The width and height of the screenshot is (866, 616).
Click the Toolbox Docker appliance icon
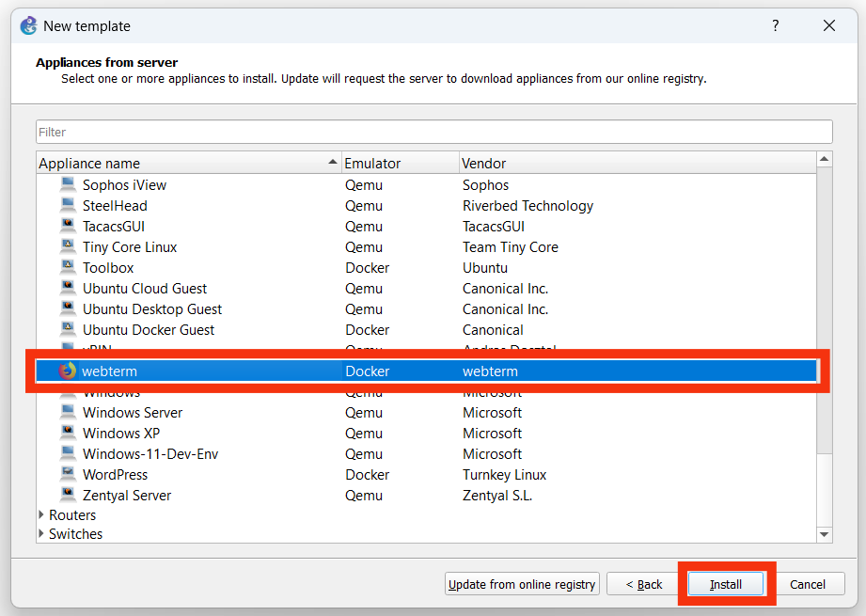67,268
